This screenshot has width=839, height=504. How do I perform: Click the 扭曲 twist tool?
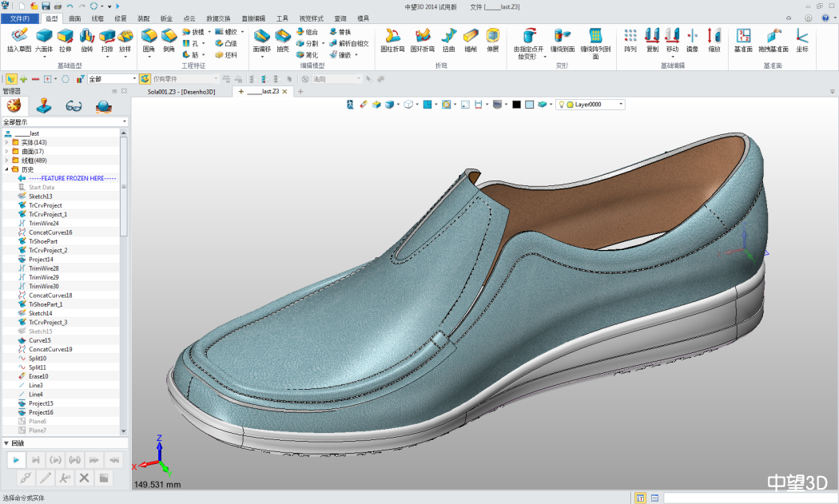point(449,36)
